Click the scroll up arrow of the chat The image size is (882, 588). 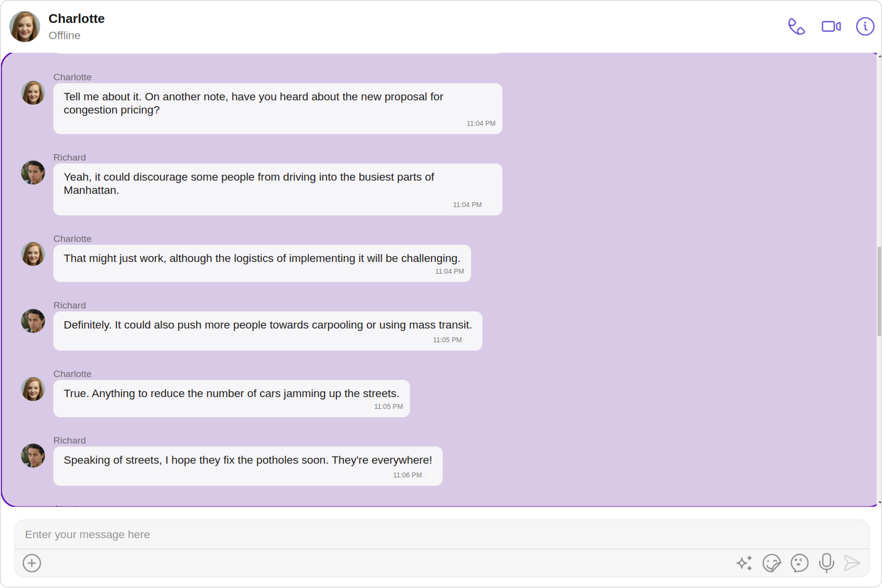[x=879, y=56]
